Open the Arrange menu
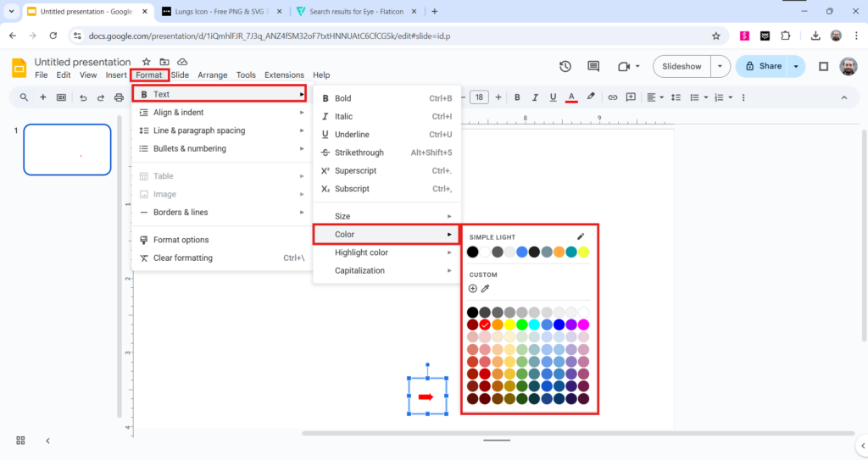The image size is (868, 460). tap(213, 75)
